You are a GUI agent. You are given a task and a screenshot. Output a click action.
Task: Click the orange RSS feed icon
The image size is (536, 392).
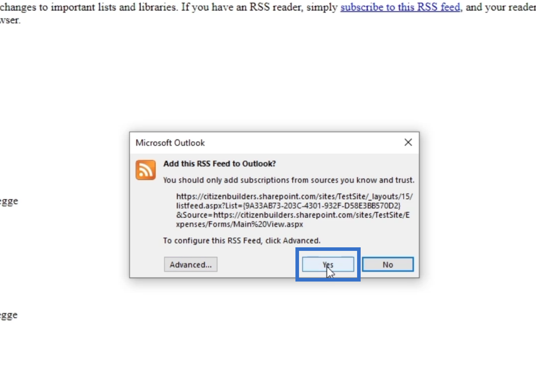click(145, 170)
